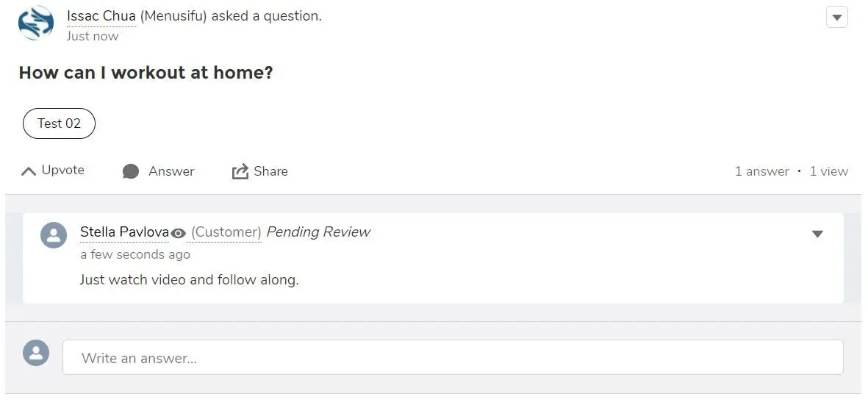Click the (Customer) label link

point(224,232)
